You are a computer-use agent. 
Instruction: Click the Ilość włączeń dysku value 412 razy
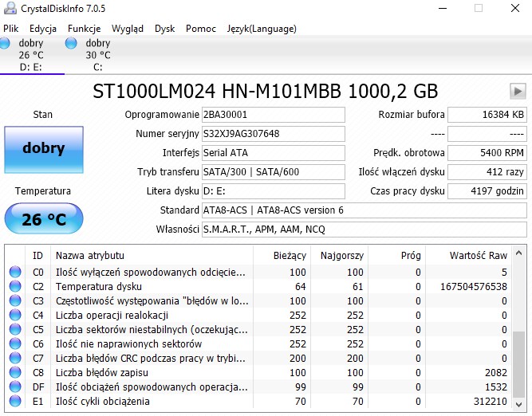pos(487,171)
